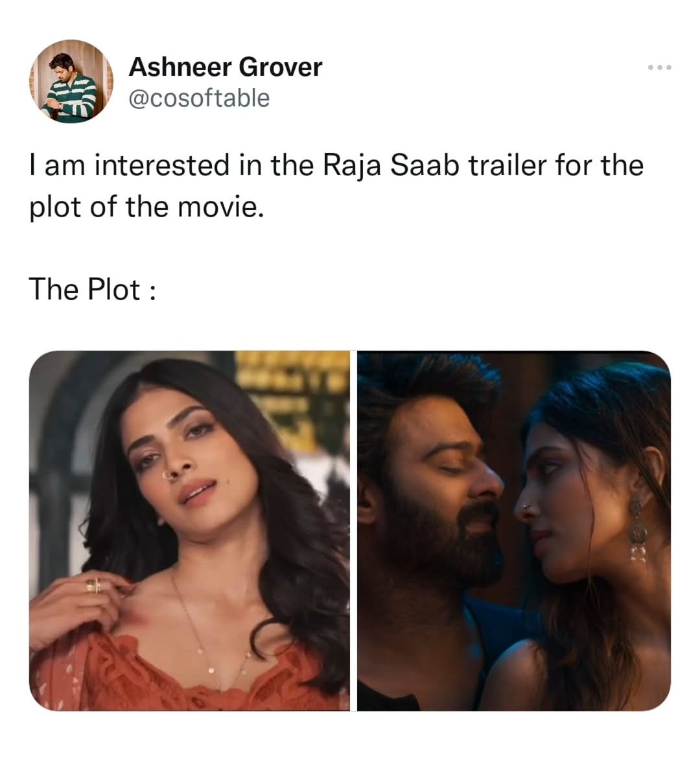Screen dimensions: 700x765
Task: Click the white divider between the photos
Action: (354, 530)
